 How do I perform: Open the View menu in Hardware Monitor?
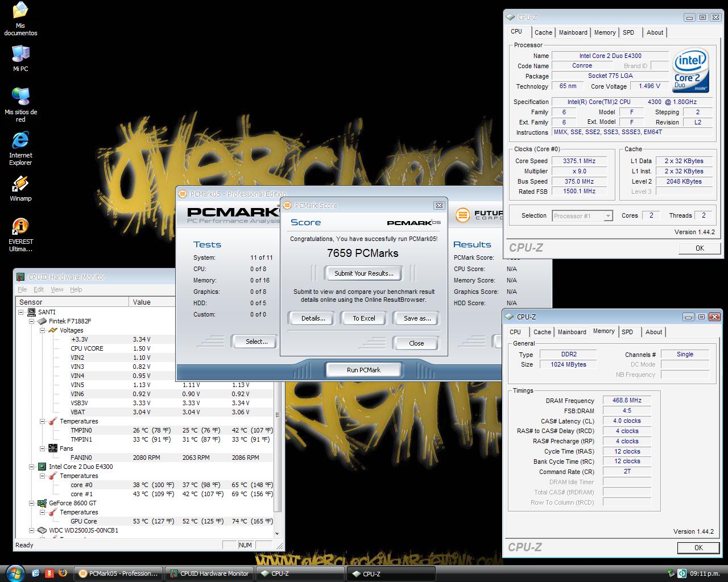(57, 289)
